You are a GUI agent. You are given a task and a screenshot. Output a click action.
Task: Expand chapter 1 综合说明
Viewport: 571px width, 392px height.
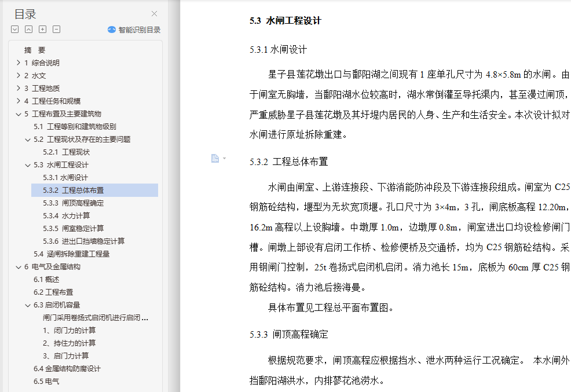coord(19,63)
